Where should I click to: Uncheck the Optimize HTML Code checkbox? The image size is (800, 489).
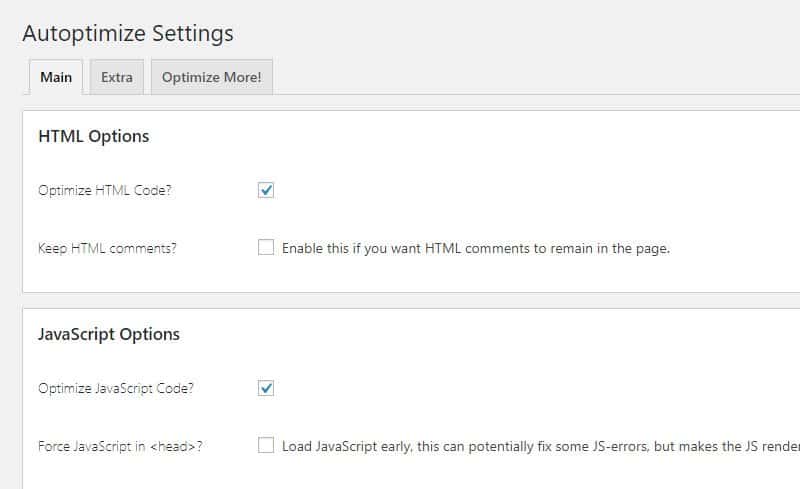(266, 190)
